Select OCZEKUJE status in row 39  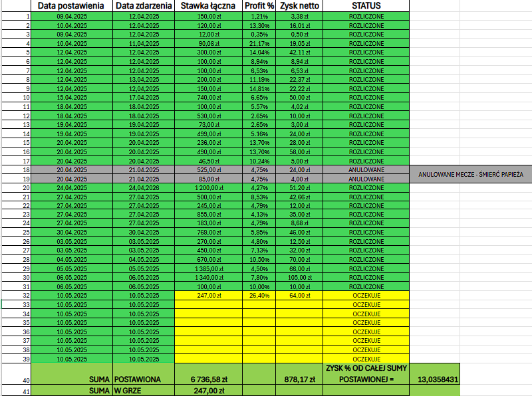click(366, 359)
